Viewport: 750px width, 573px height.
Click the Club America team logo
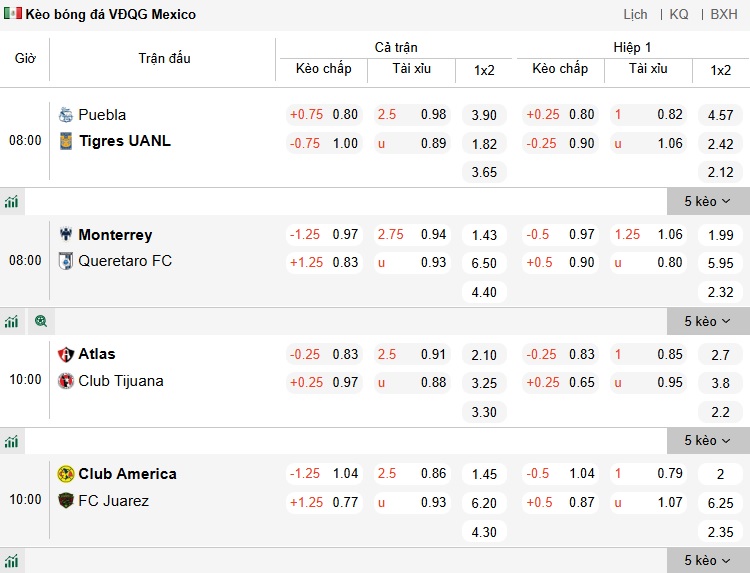click(66, 474)
